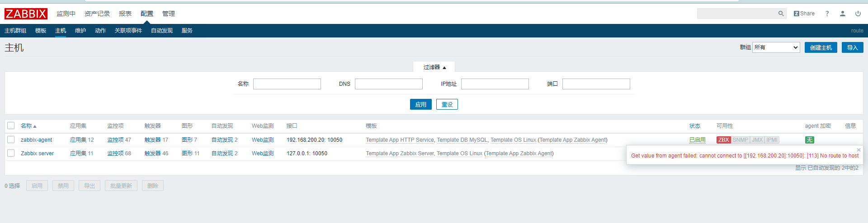Click the ZABBIX logo
The image size is (868, 223).
[x=26, y=14]
